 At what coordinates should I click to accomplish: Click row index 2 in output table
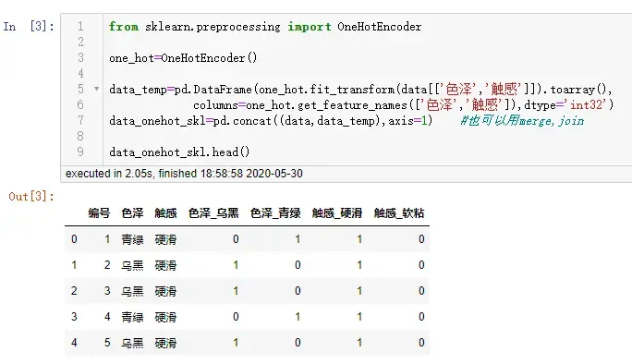point(74,291)
